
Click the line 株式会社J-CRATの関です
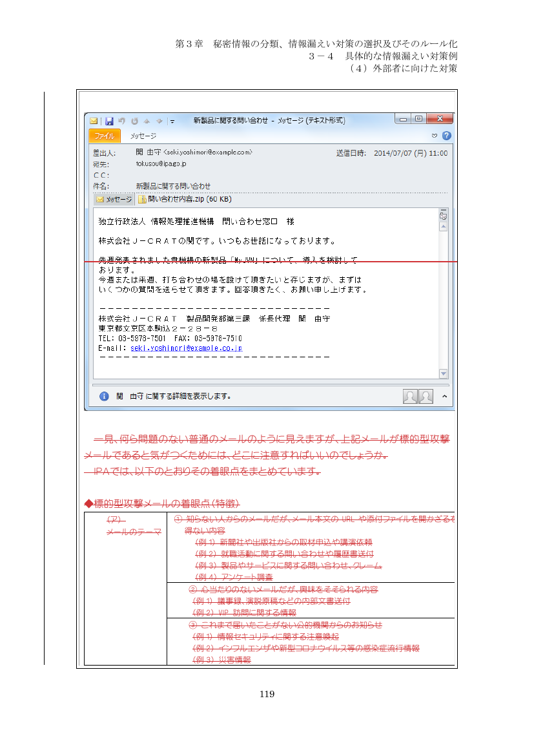pyautogui.click(x=217, y=241)
